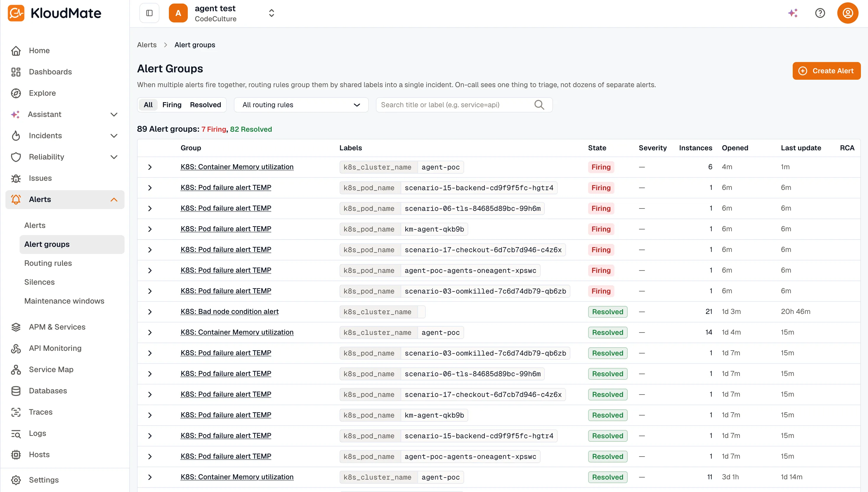This screenshot has width=868, height=492.
Task: Click the Firing badge in scenario-17-checkout row
Action: (601, 250)
